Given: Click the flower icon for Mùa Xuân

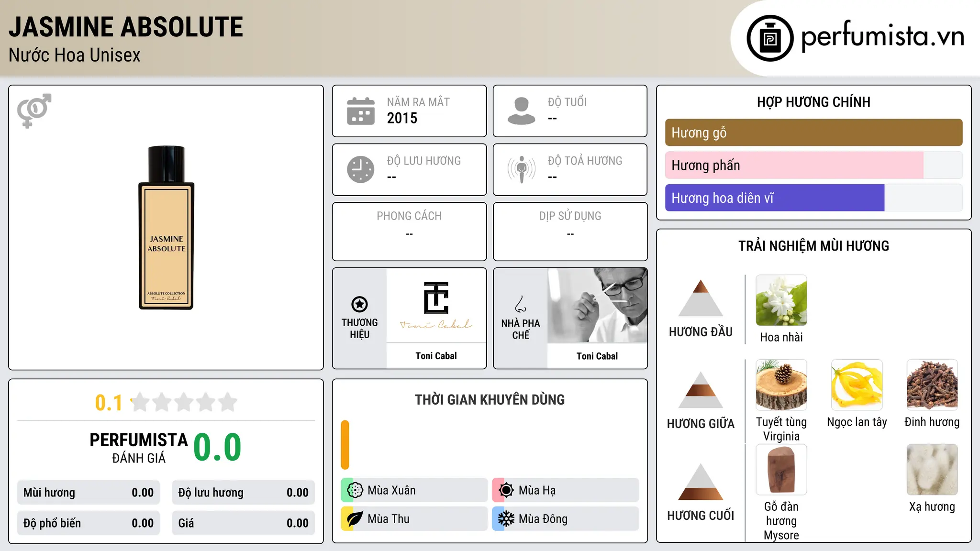Looking at the screenshot, I should pyautogui.click(x=355, y=490).
